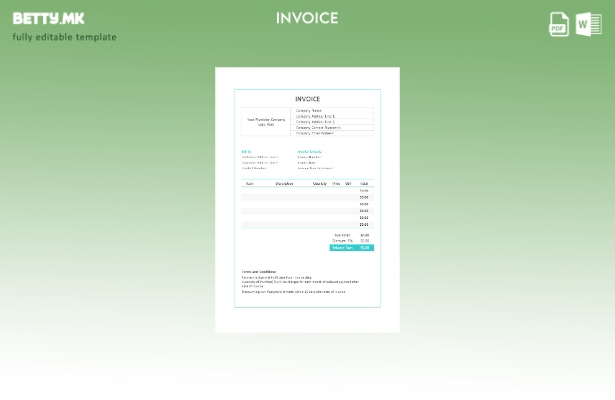Select the Company Contact Number field
This screenshot has height=400, width=615.
click(318, 128)
